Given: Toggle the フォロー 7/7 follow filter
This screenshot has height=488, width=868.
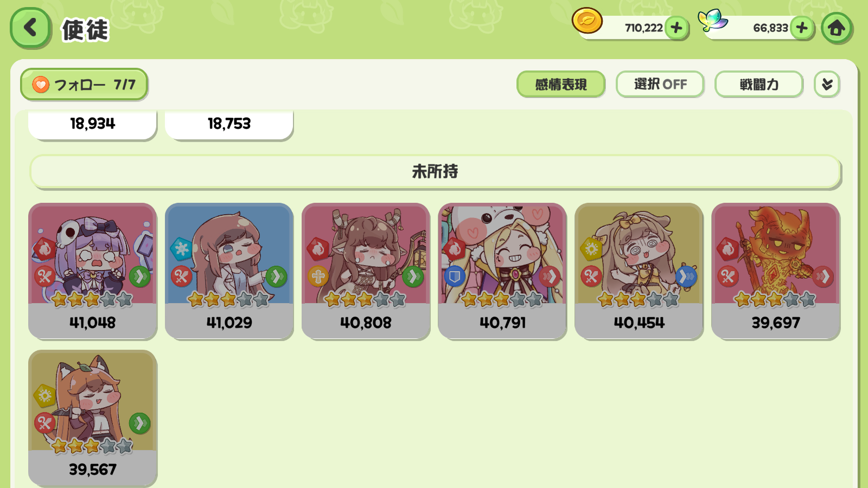Looking at the screenshot, I should (x=84, y=84).
